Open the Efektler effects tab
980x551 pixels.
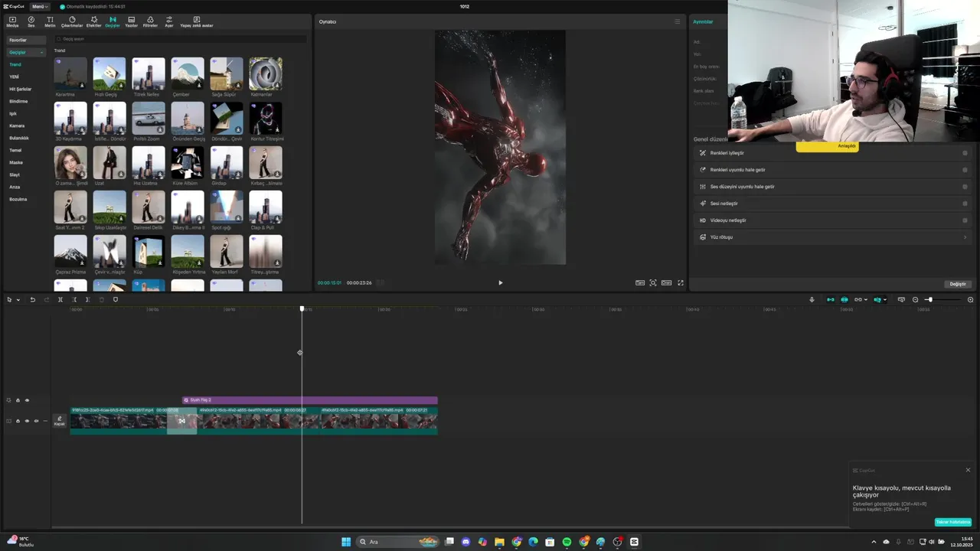[x=93, y=21]
